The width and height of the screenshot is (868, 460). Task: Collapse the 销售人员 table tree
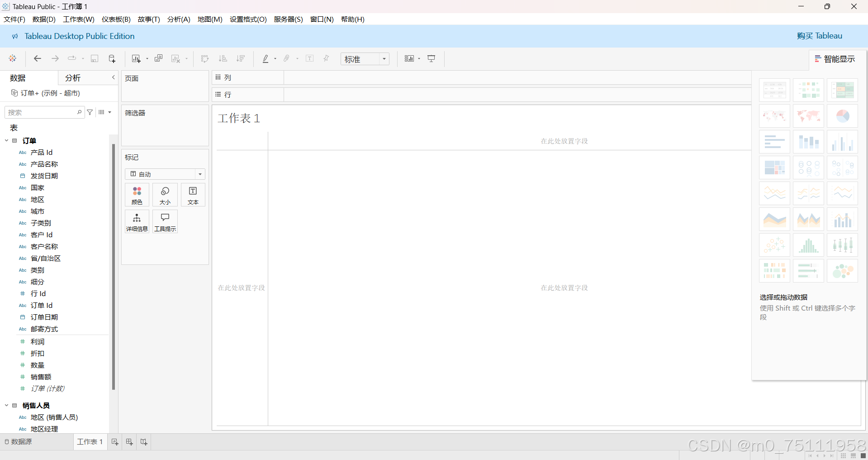[x=6, y=406]
